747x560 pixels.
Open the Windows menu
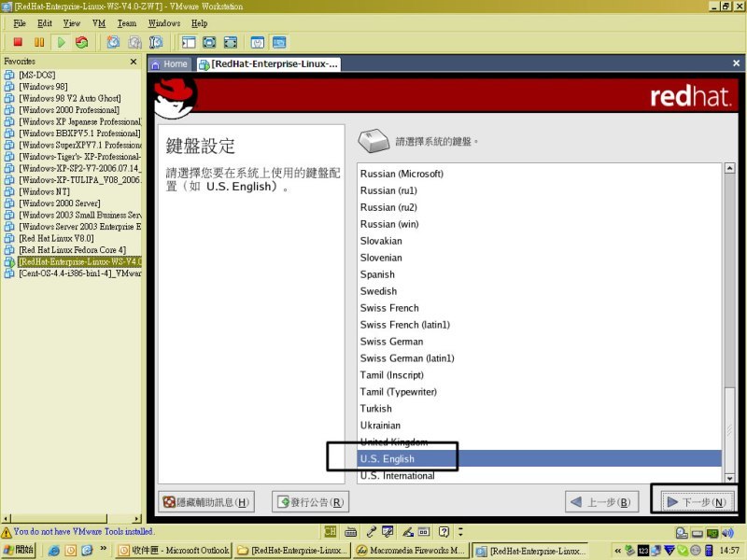(164, 23)
